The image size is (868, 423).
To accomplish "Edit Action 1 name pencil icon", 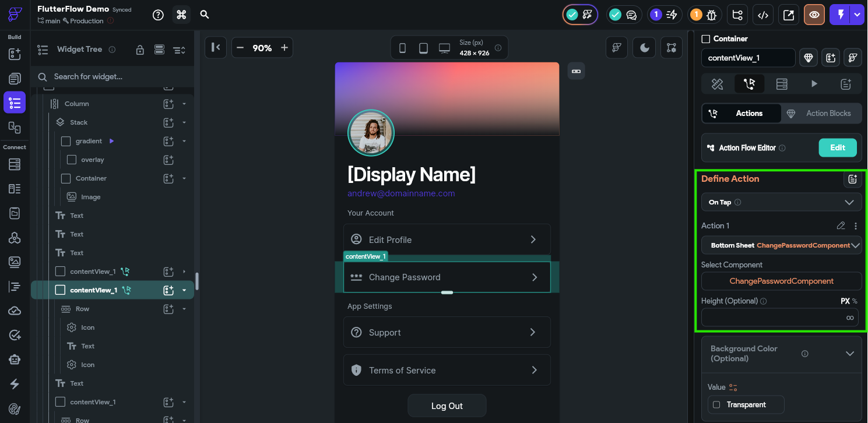I will point(841,225).
